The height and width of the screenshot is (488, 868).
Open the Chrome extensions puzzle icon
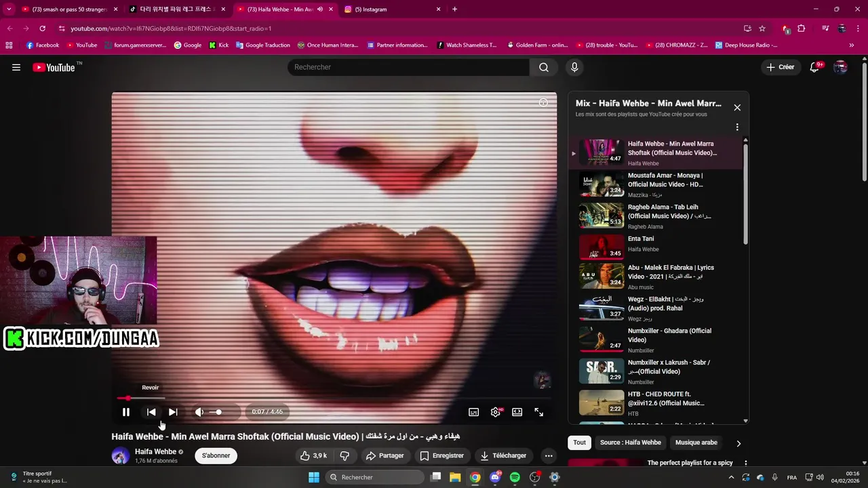[801, 28]
